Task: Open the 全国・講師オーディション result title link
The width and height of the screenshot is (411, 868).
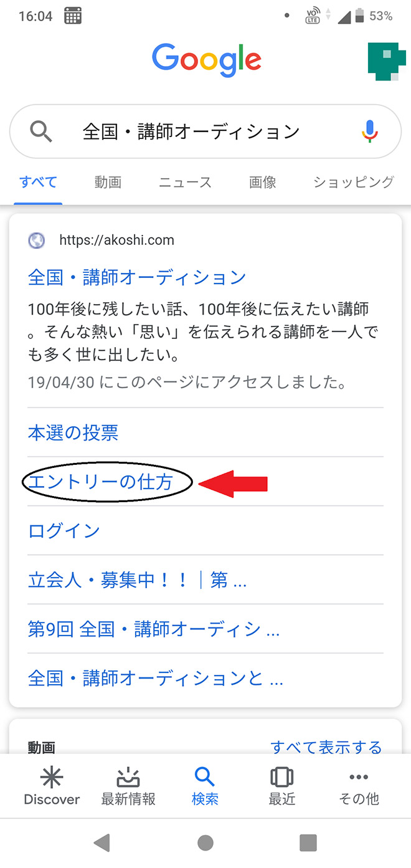Action: click(x=137, y=277)
